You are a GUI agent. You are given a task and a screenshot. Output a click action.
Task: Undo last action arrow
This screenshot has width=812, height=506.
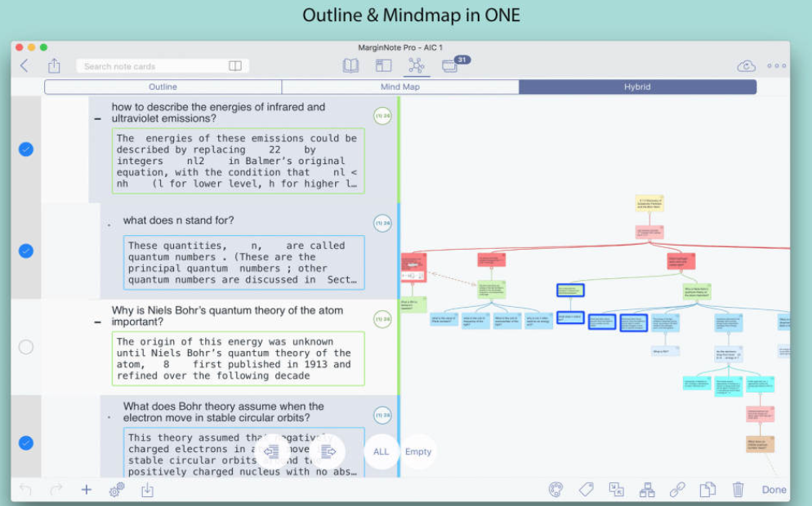point(25,489)
